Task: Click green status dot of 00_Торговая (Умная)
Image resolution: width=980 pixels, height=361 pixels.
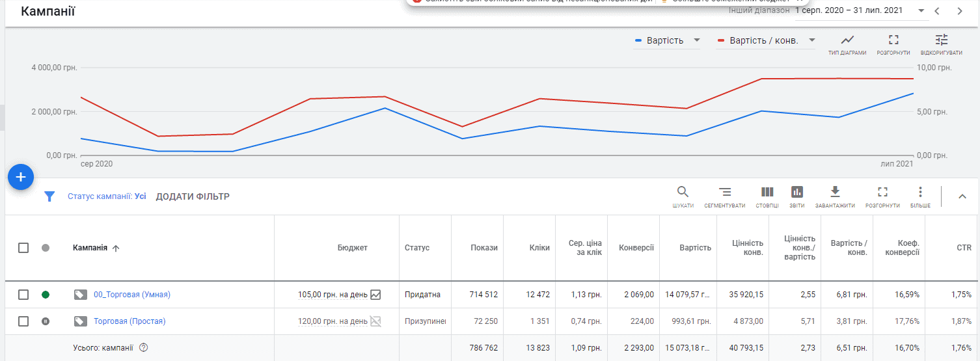Action: click(46, 295)
